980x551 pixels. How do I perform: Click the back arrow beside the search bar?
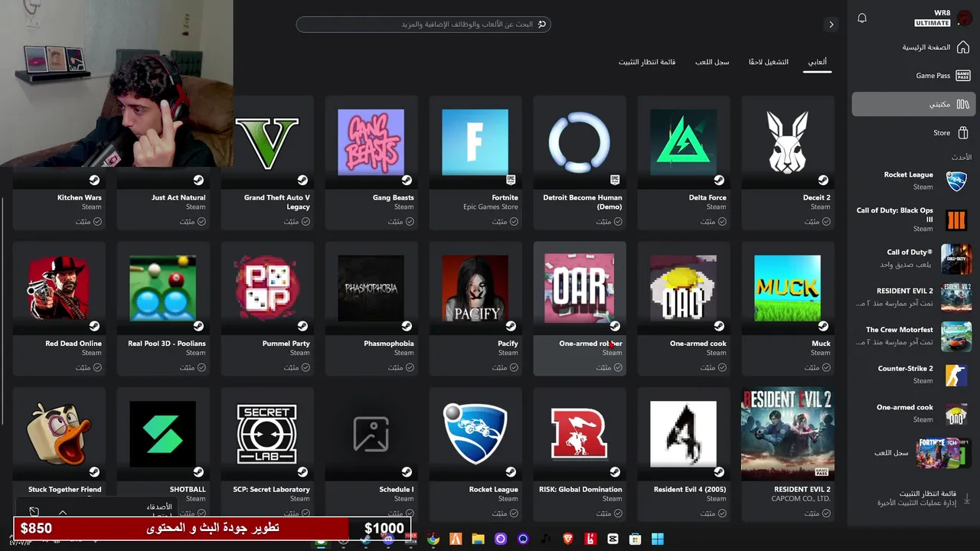click(x=831, y=24)
